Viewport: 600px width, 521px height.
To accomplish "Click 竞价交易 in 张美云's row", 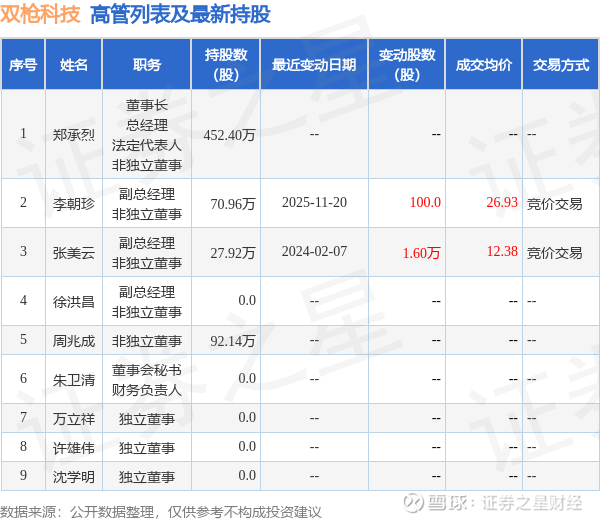I will click(x=554, y=252).
